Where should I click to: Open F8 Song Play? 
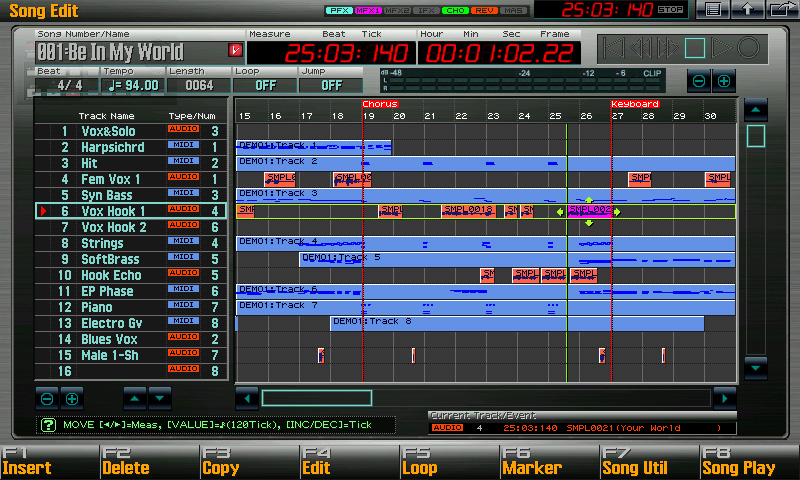pos(750,462)
